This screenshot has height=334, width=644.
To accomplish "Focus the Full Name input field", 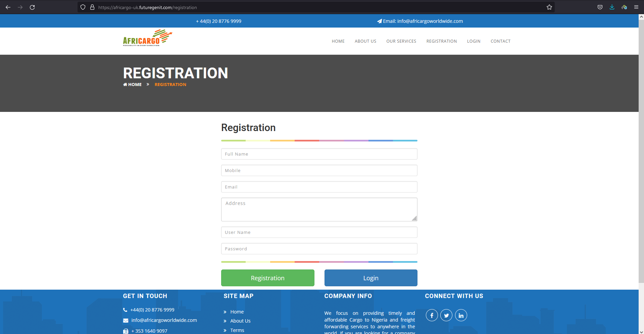I will click(319, 154).
